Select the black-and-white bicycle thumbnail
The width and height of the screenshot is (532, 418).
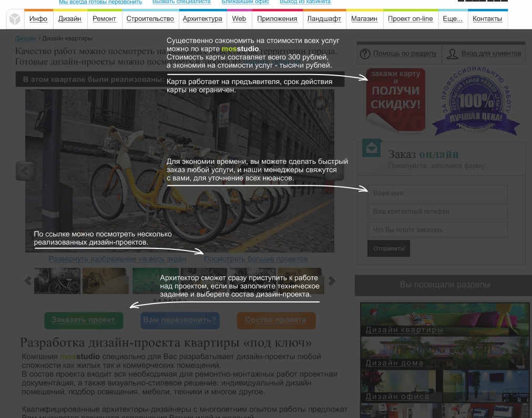click(57, 281)
